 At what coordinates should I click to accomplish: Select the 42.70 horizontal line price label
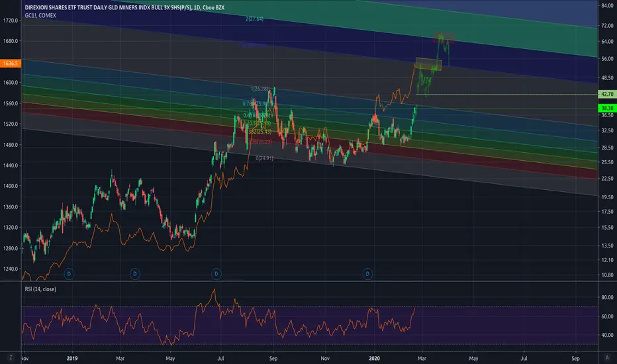[607, 94]
